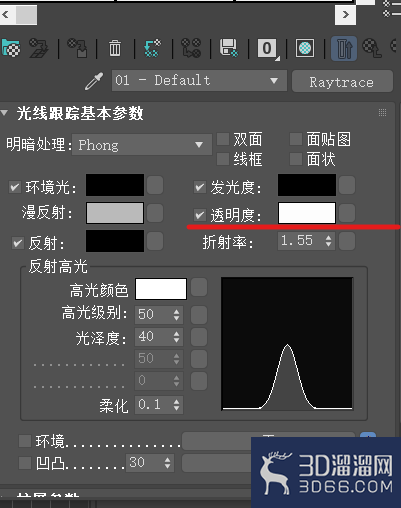Enable the 凹凸 checkbox
Screen dimensions: 401x508
25,463
